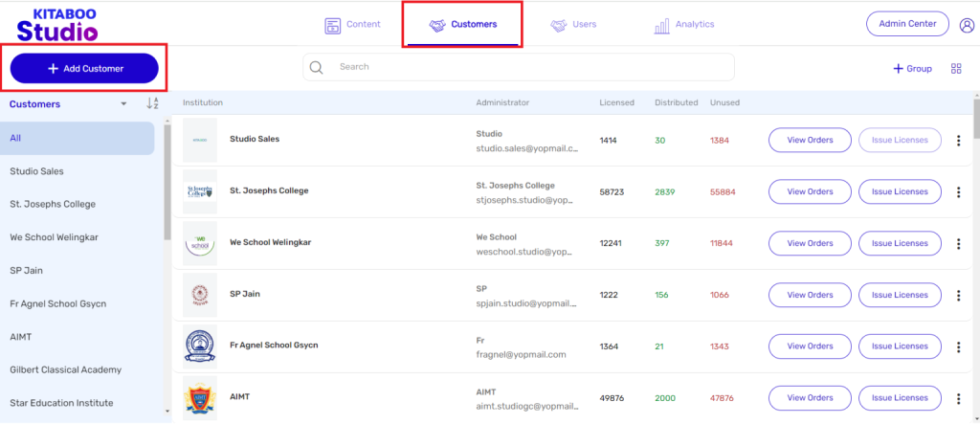Open three-dot menu for AIMT row
Viewport: 980px width, 424px height.
[x=958, y=398]
